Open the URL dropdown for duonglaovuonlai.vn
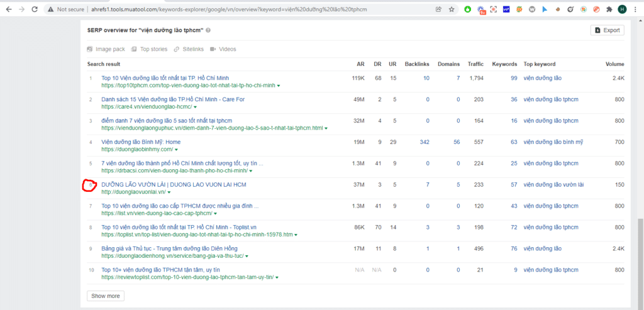 (170, 192)
